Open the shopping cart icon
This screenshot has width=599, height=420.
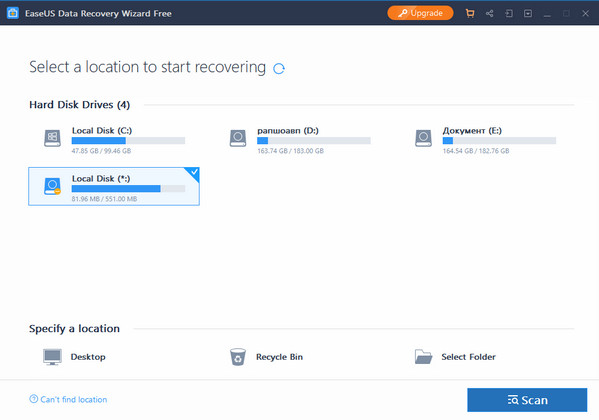pos(470,14)
